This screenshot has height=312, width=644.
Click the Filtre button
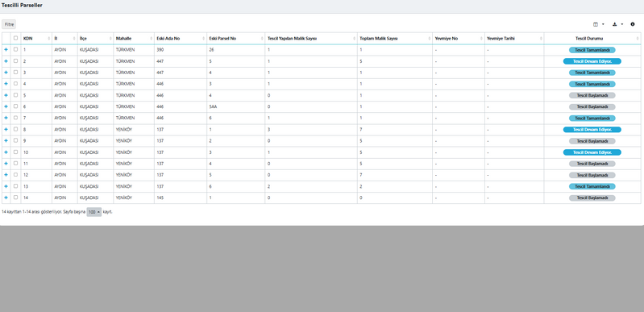tap(9, 25)
